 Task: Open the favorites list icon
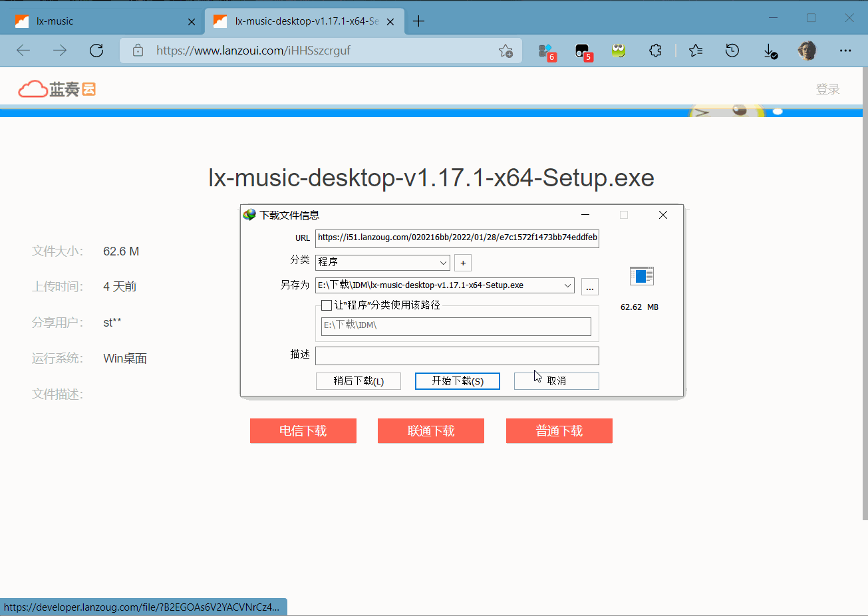pyautogui.click(x=696, y=51)
